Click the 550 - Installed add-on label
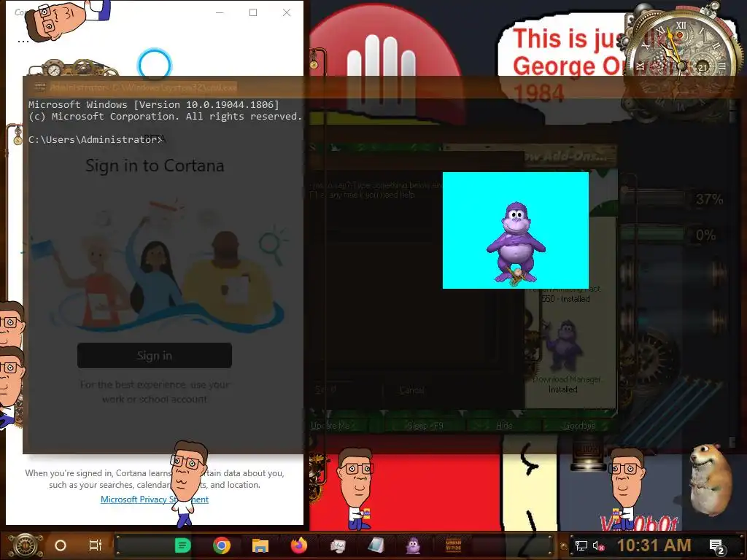 565,299
